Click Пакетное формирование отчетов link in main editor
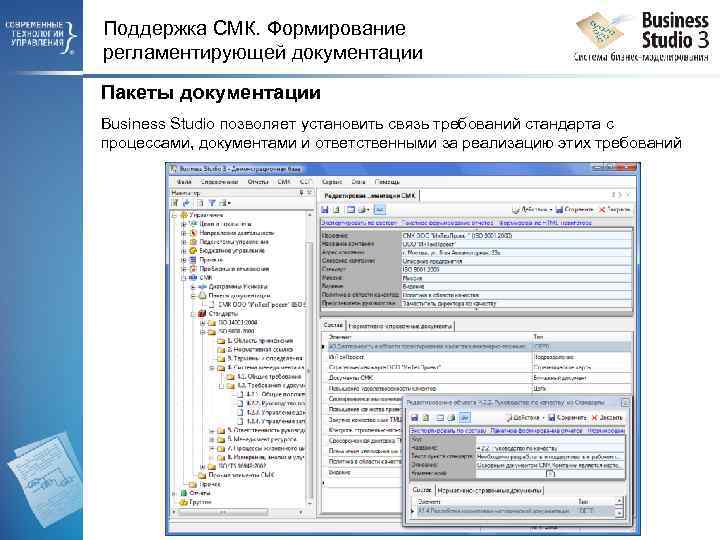Image resolution: width=720 pixels, height=540 pixels. (x=448, y=223)
